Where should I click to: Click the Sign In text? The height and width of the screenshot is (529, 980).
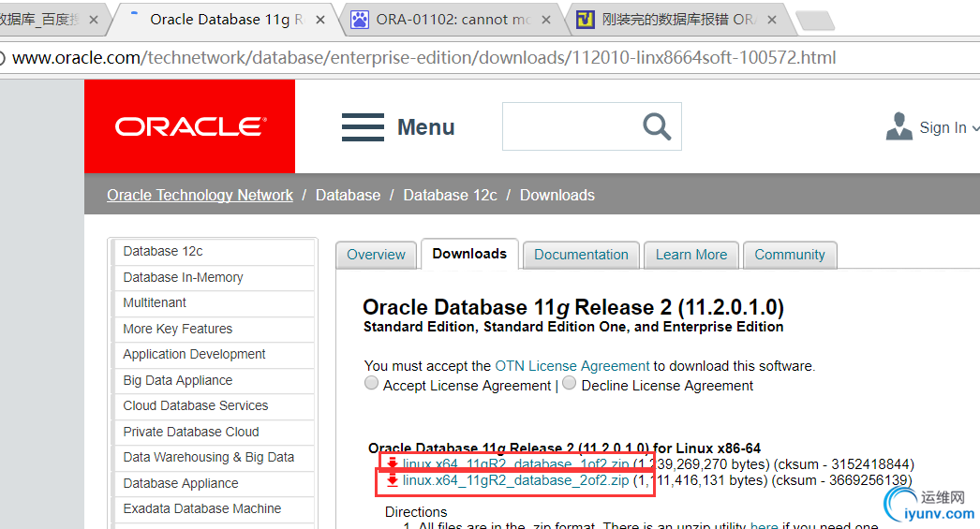943,127
